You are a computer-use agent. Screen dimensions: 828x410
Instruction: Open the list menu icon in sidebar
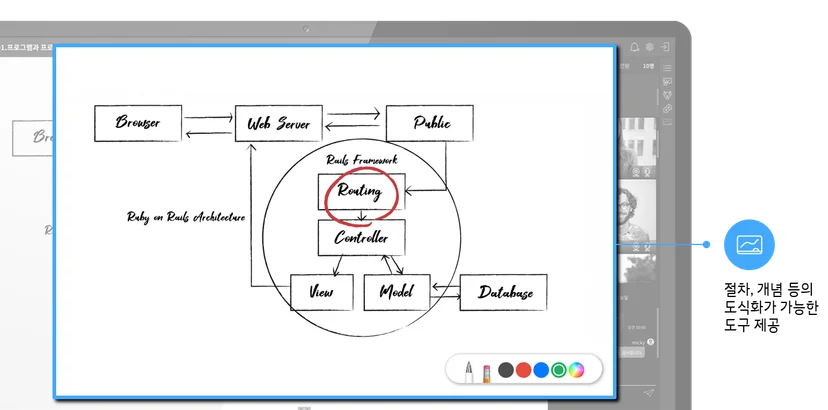(667, 68)
